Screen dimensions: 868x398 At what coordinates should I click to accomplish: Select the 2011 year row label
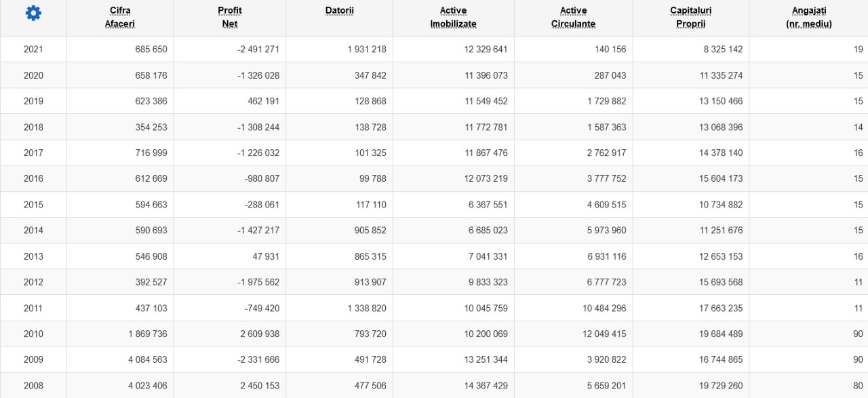33,308
